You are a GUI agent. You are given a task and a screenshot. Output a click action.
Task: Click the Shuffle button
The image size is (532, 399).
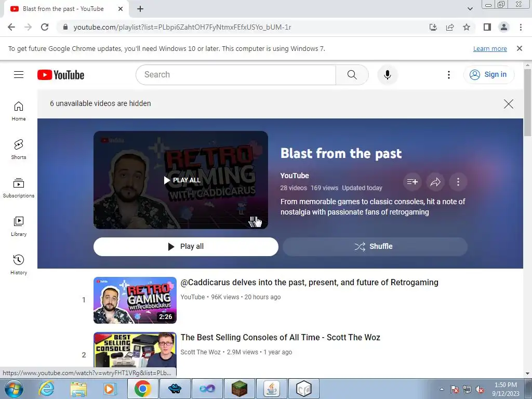pyautogui.click(x=375, y=247)
